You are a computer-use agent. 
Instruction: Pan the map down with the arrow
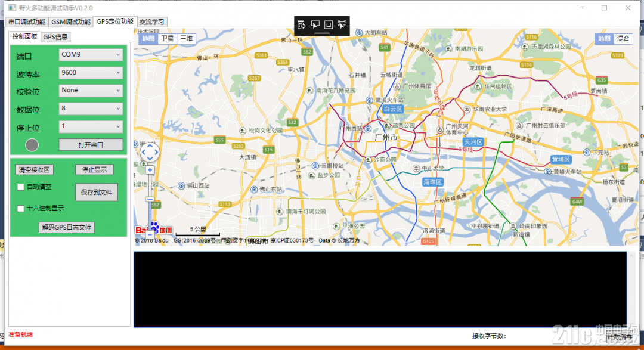150,159
